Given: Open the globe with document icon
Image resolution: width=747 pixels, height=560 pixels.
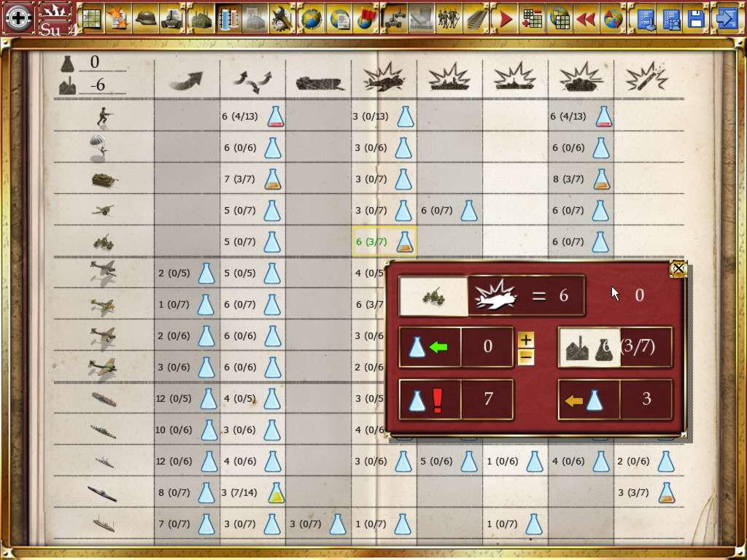Looking at the screenshot, I should pos(338,18).
